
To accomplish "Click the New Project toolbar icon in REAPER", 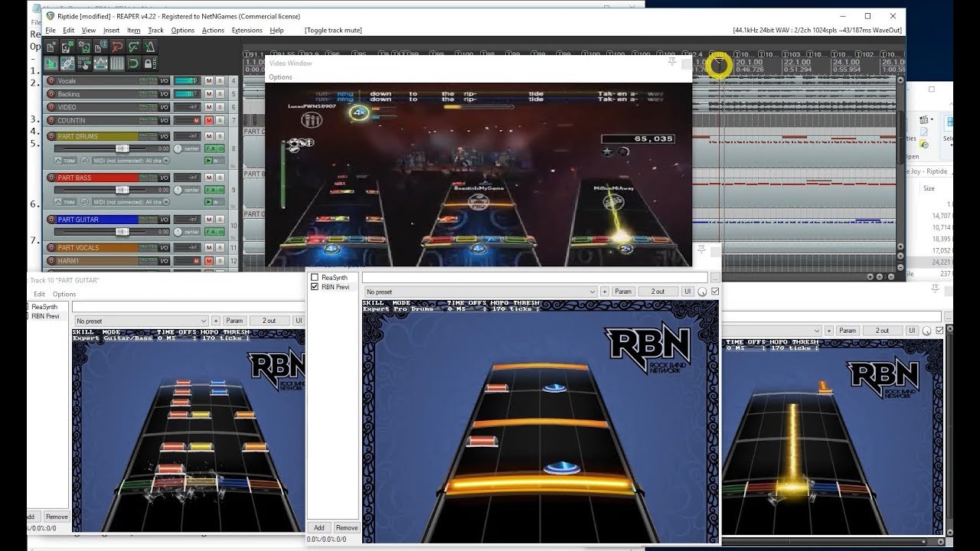I will coord(51,47).
